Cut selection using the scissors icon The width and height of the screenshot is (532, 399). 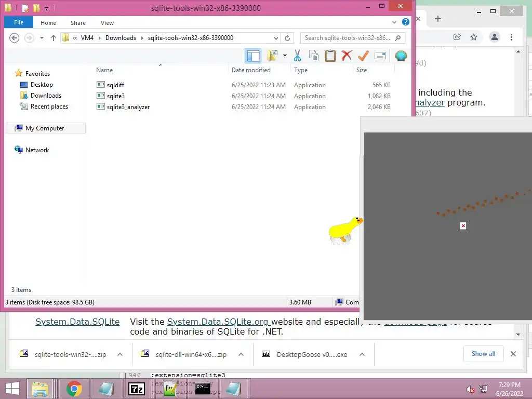[297, 56]
